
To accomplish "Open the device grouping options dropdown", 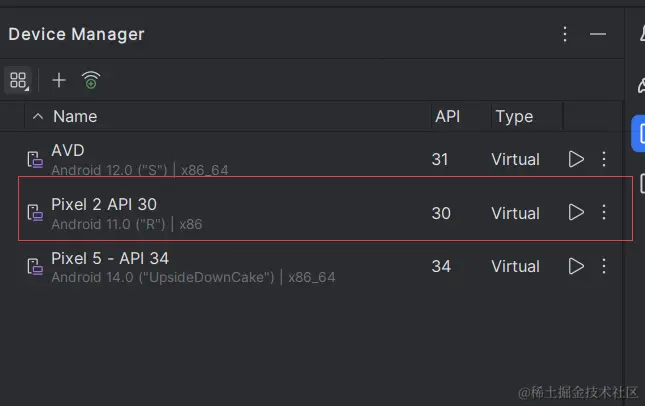I will [19, 80].
